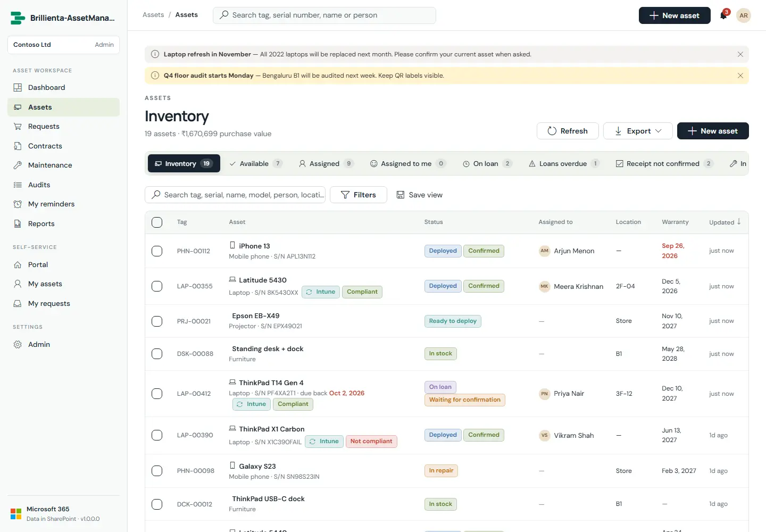Select the ThinkPad X1 Carbon row checkbox

(x=157, y=435)
